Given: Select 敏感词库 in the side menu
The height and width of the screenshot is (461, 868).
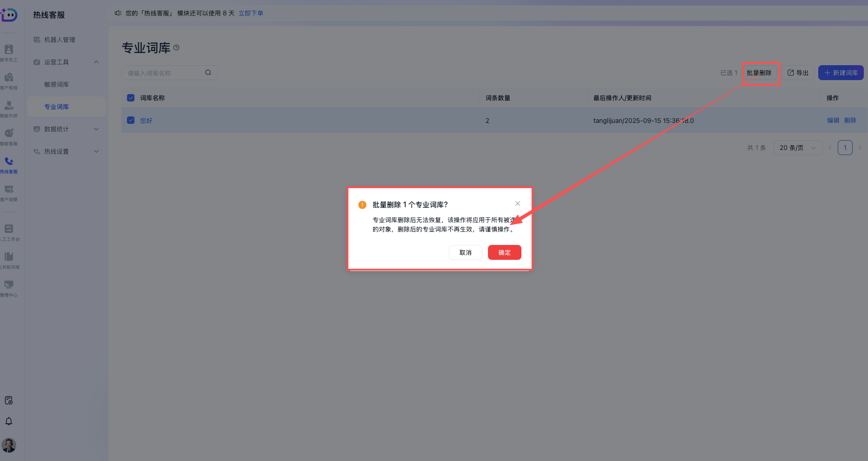Looking at the screenshot, I should point(57,84).
